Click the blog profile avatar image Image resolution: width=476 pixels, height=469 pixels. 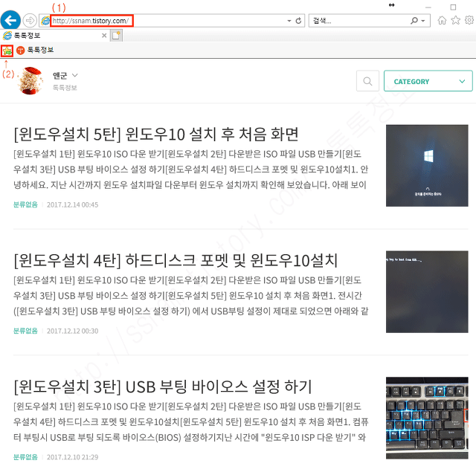[x=30, y=81]
